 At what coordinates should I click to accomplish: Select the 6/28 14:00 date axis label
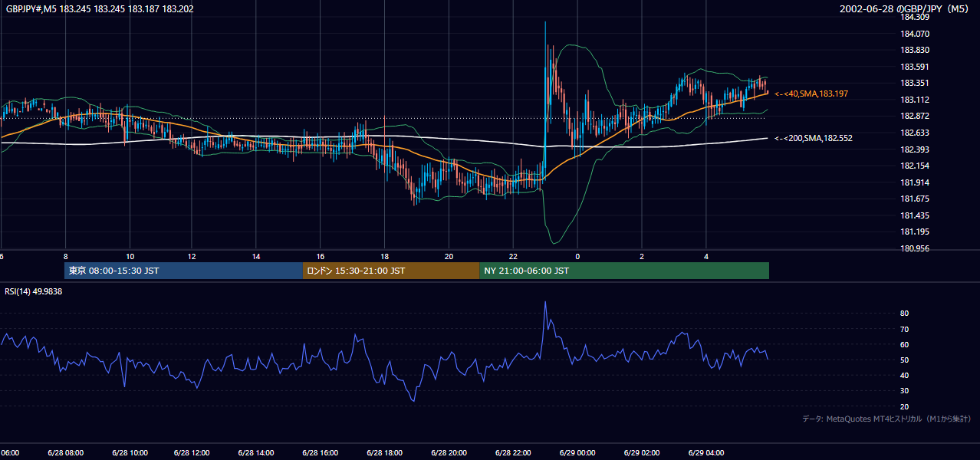256,453
